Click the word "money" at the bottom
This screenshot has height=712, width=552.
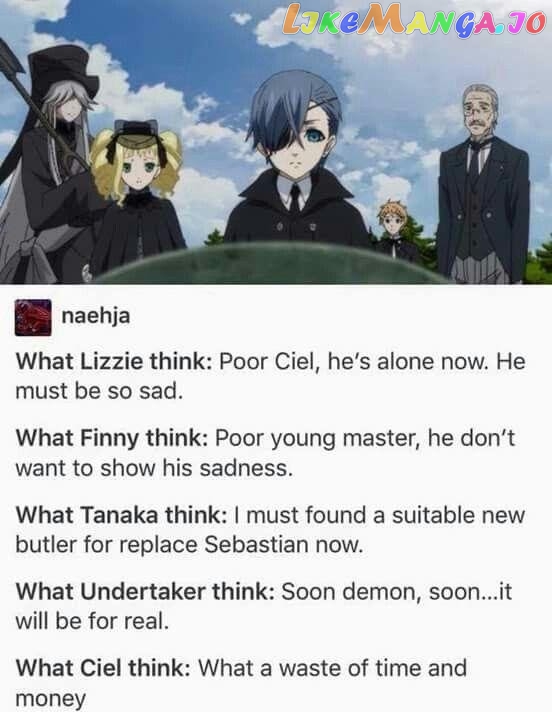(x=51, y=698)
